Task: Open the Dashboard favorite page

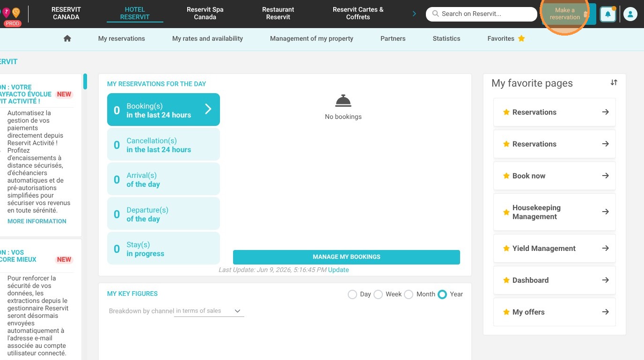Action: [555, 280]
